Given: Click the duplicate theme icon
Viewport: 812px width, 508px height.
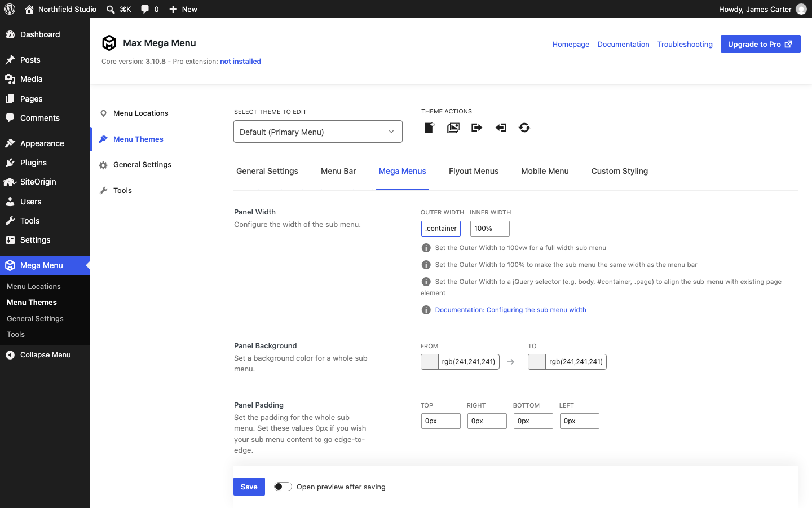Looking at the screenshot, I should click(x=453, y=128).
